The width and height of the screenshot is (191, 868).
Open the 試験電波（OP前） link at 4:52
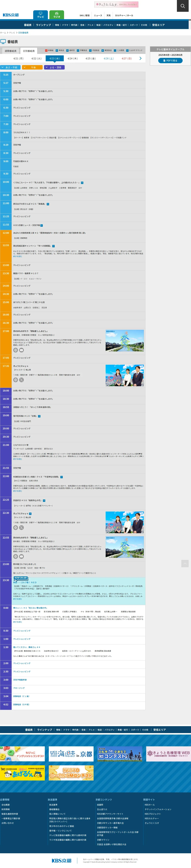[x=21, y=704]
